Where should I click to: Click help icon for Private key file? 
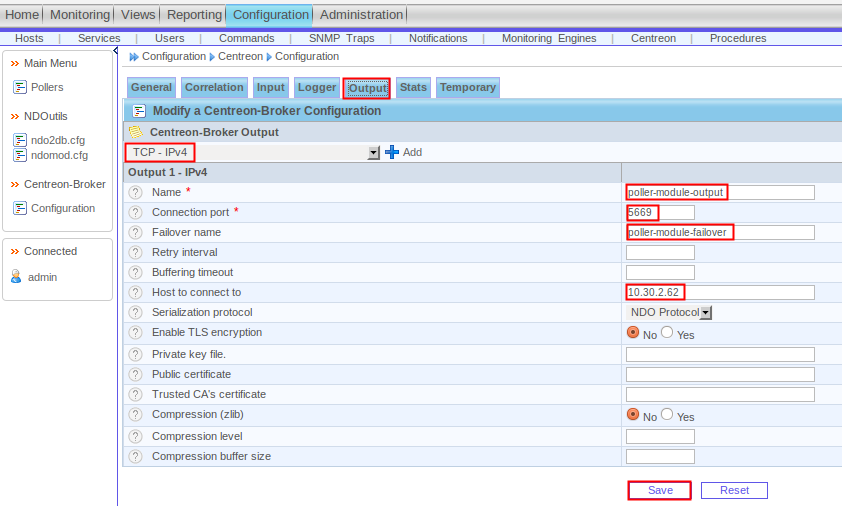135,355
